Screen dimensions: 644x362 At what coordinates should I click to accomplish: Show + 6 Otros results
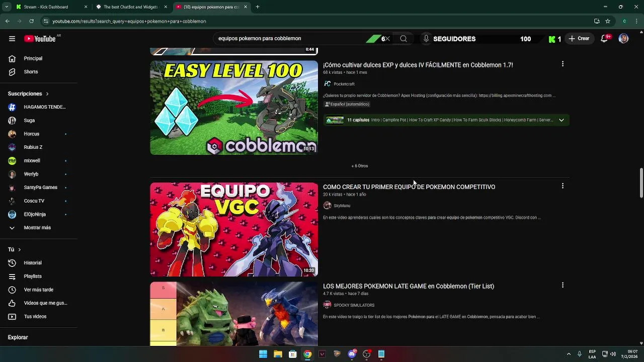(x=360, y=166)
